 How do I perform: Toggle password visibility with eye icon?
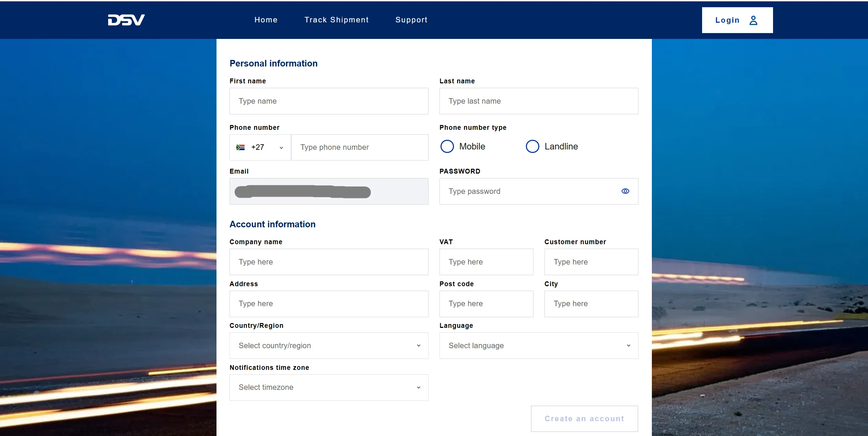[625, 191]
